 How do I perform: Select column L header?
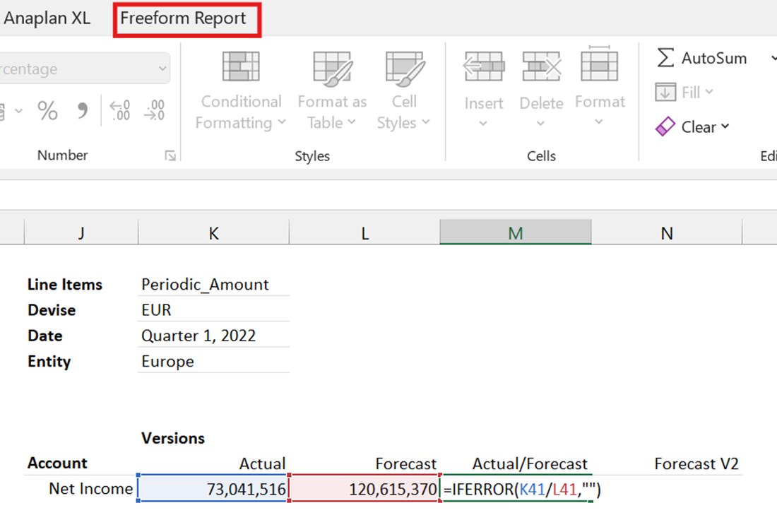364,233
